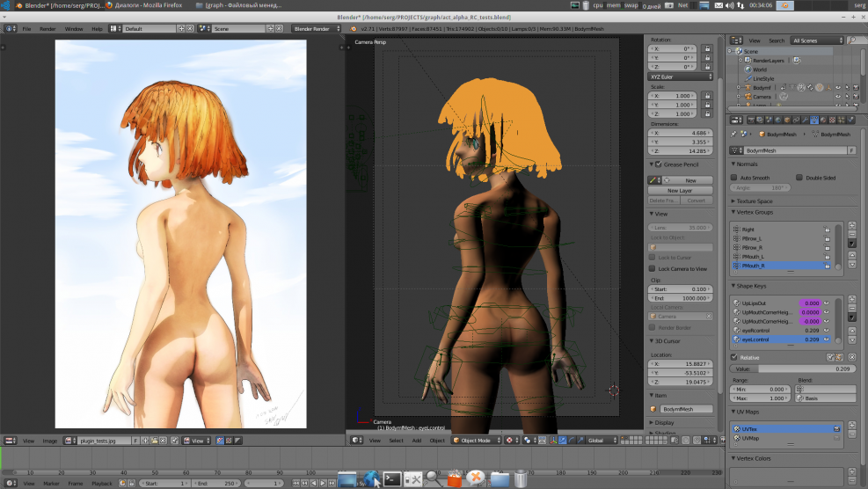Open the trash can in the dock

[x=521, y=479]
